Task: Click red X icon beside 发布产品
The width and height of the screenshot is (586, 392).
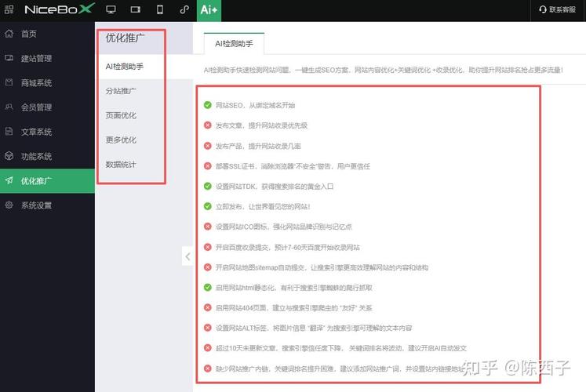Action: tap(208, 146)
